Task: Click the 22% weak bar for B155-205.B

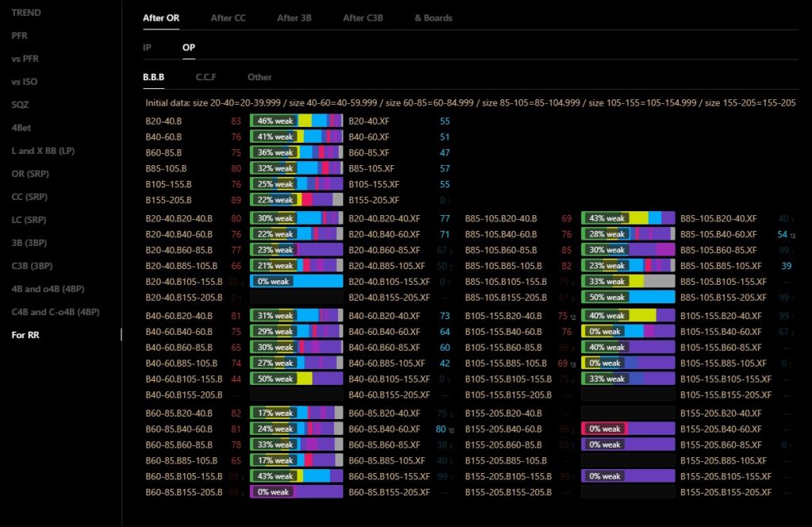Action: click(297, 200)
